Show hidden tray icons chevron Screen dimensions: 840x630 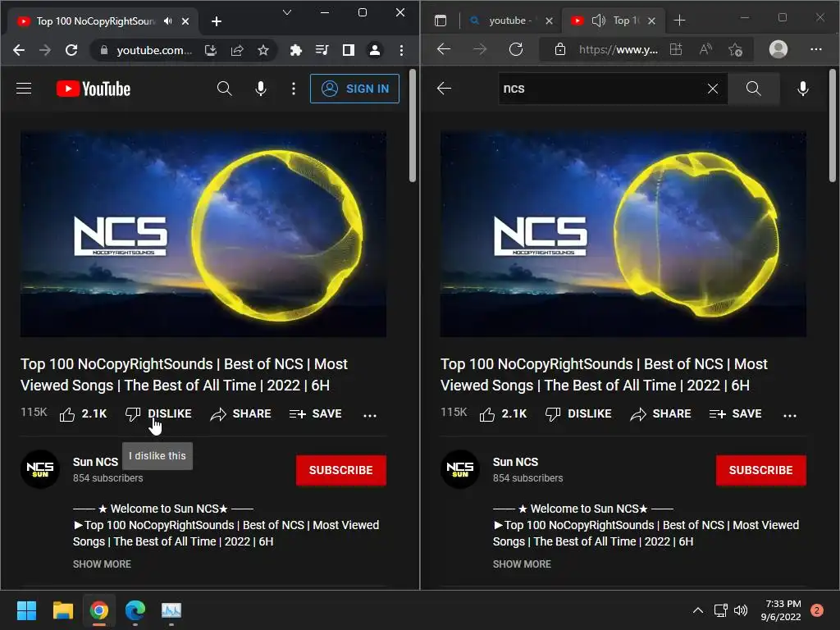[698, 610]
